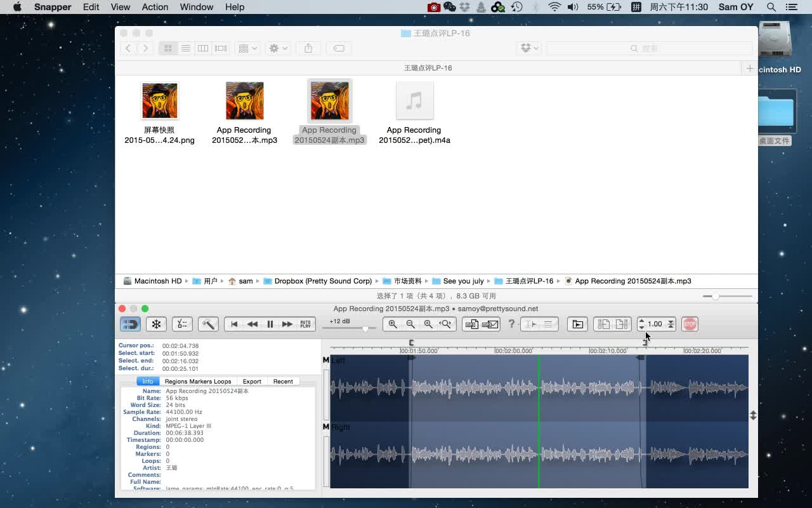Click the arrows to the right of 1.00
The image size is (812, 508).
click(x=671, y=324)
